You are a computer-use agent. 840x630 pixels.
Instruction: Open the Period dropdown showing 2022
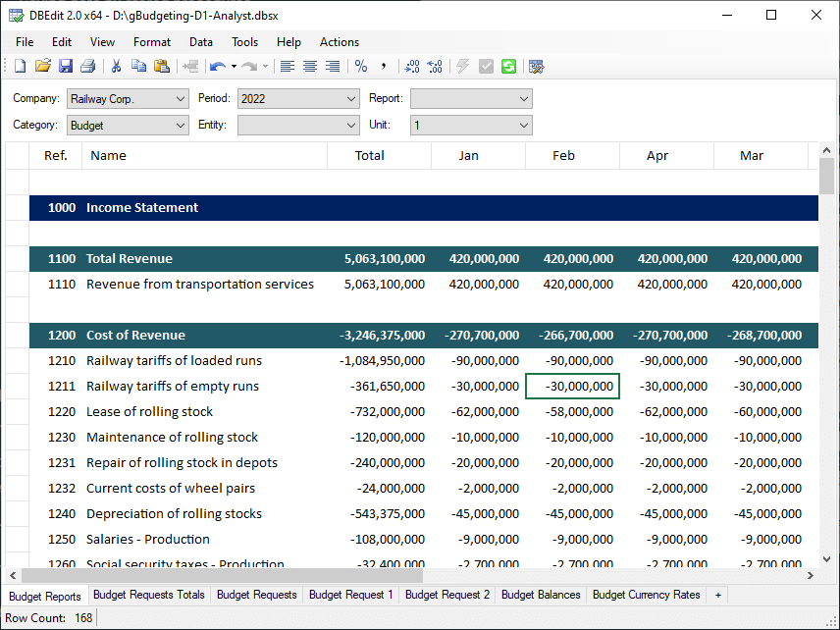tap(298, 98)
